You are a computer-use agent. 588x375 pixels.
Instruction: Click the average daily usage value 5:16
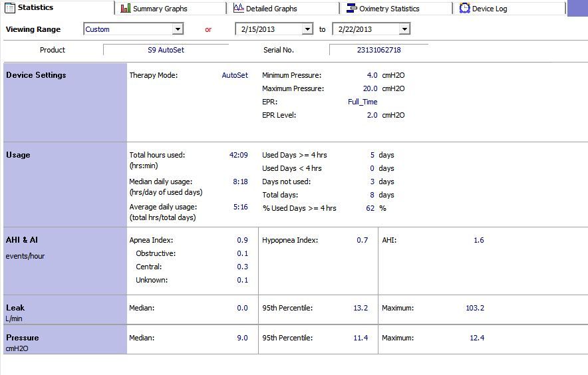click(x=240, y=207)
